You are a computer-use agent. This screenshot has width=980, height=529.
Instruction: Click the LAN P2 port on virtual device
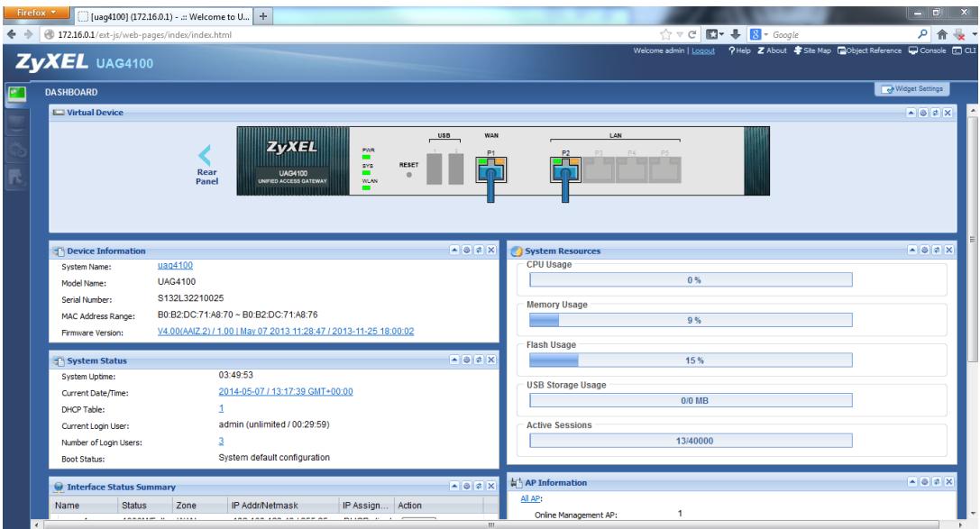(565, 169)
